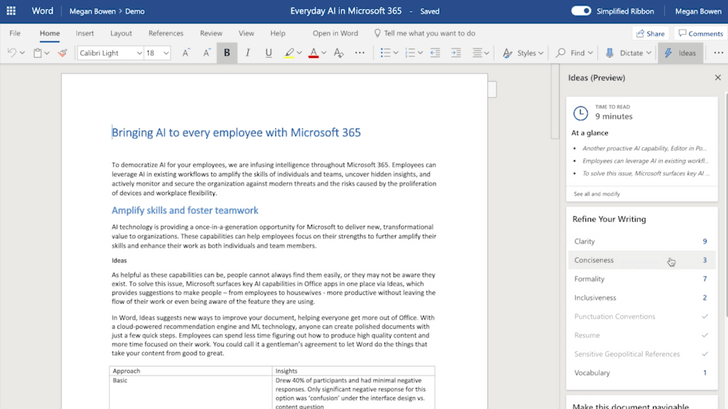Click the Tell me search box

pyautogui.click(x=424, y=33)
